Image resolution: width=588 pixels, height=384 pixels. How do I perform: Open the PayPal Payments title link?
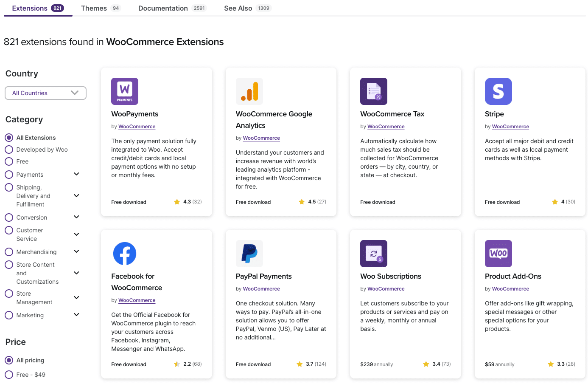tap(264, 276)
